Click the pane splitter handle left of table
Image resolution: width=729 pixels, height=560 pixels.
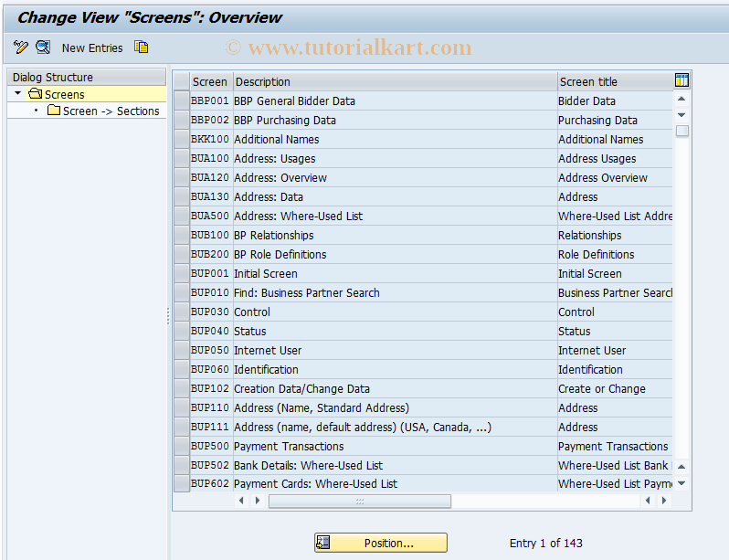pos(168,316)
